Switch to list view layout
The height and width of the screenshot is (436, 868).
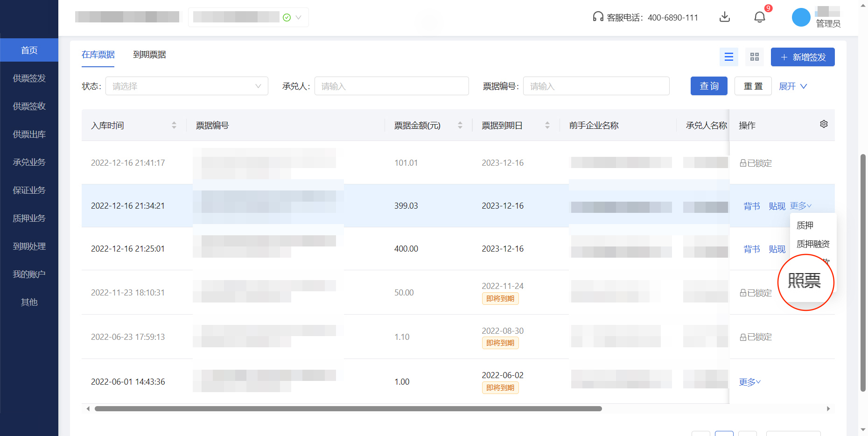tap(728, 57)
